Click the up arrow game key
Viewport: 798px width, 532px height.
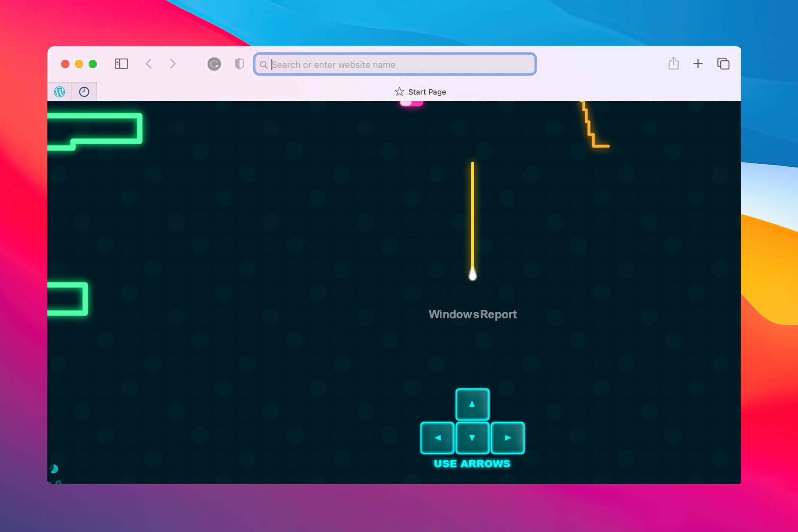473,404
